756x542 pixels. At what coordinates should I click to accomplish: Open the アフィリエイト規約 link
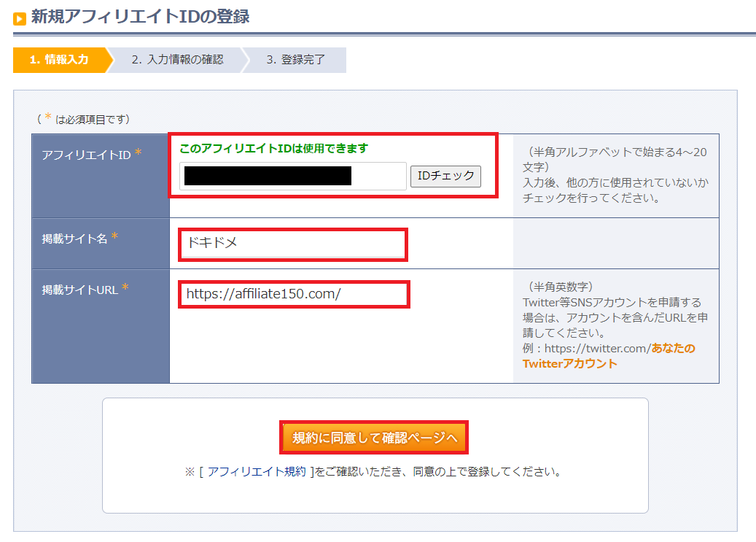[257, 471]
